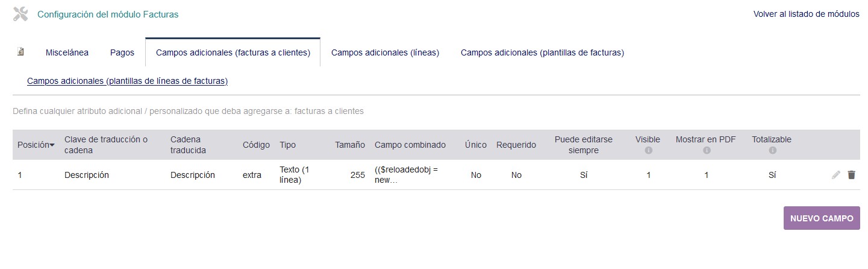
Task: Open the Miscelánea tab
Action: pyautogui.click(x=67, y=52)
